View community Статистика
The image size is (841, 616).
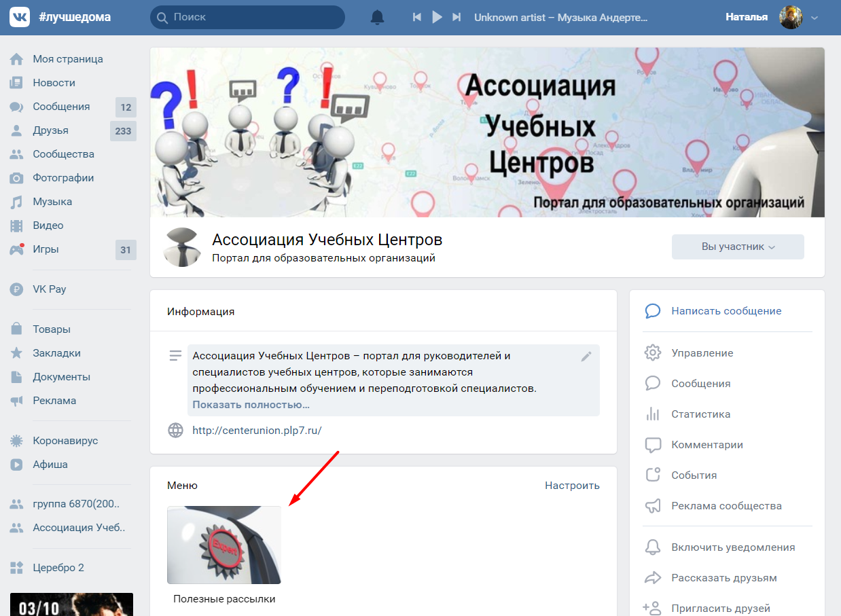701,414
